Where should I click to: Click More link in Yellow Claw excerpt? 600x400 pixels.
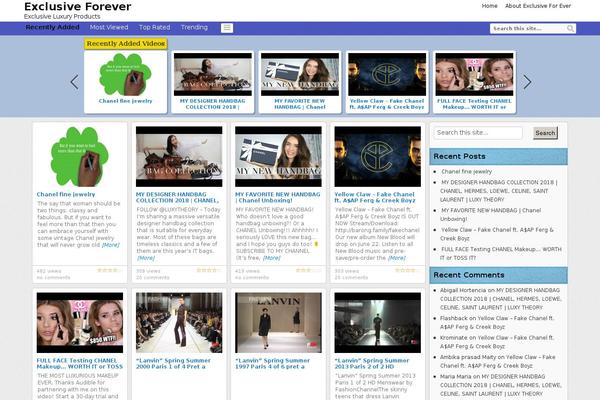(397, 258)
